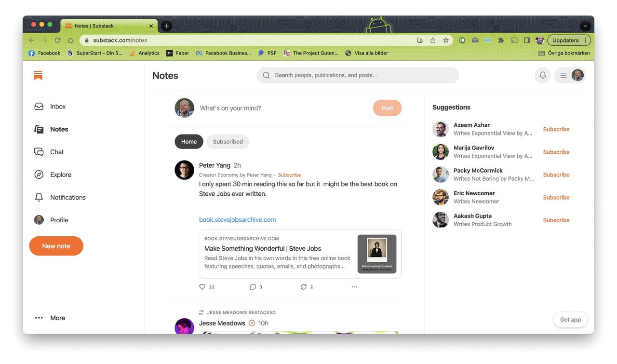
Task: Like Peter Yang's note with heart icon
Action: coord(202,287)
